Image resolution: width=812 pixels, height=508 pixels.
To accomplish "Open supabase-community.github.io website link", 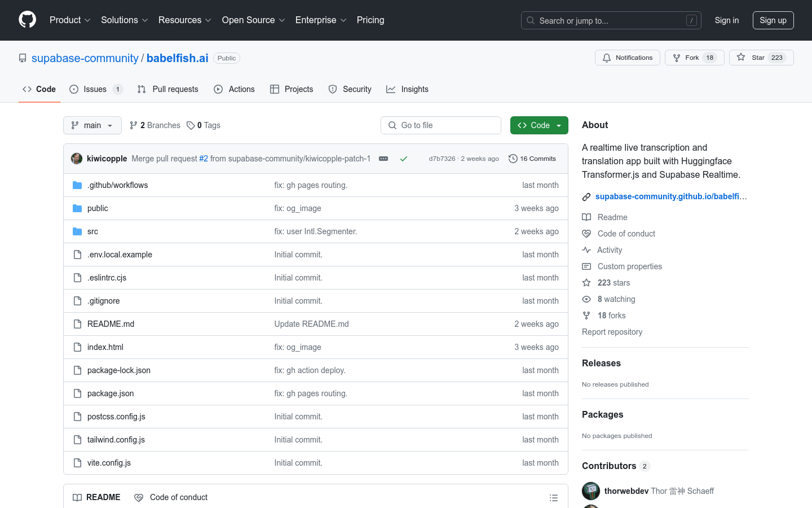I will (x=670, y=196).
